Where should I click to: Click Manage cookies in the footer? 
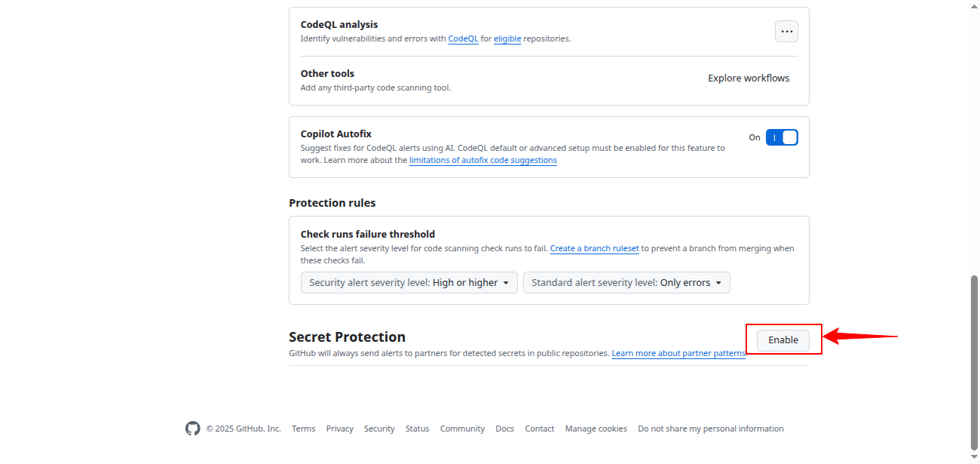tap(596, 428)
